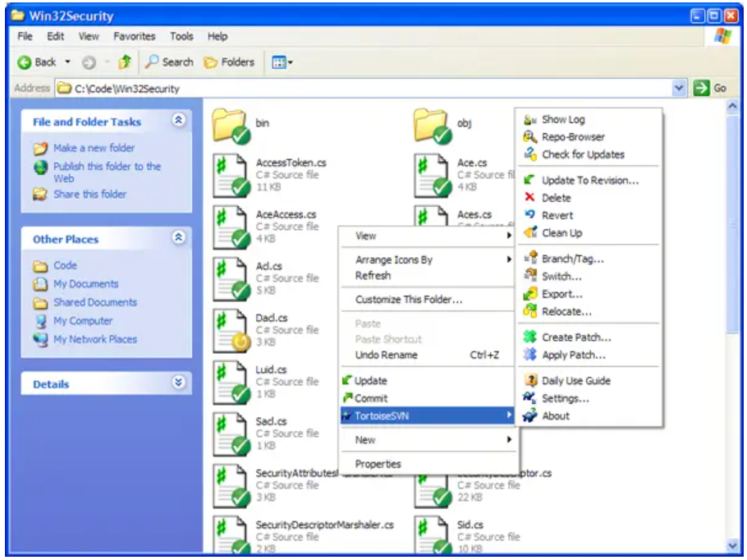Image resolution: width=747 pixels, height=560 pixels.
Task: Click the Make a new folder link
Action: [94, 148]
